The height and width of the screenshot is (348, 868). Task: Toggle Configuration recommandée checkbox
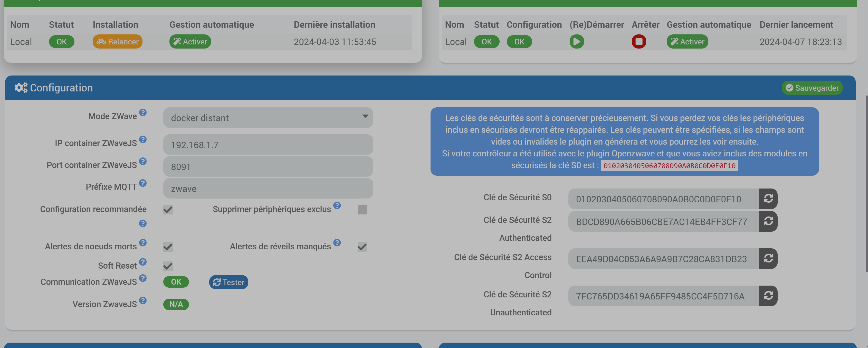(x=168, y=210)
